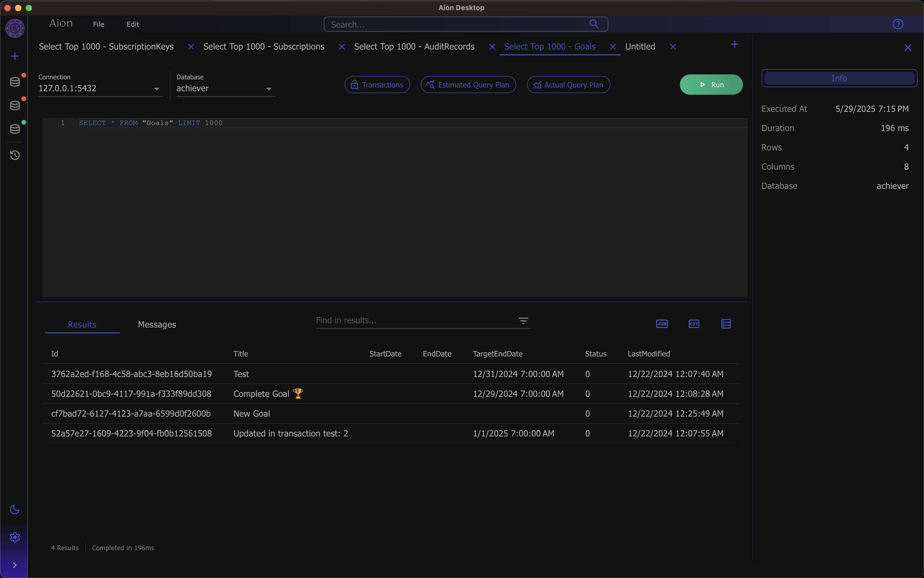This screenshot has height=578, width=924.
Task: Click the '4 Results' status text
Action: (x=65, y=548)
